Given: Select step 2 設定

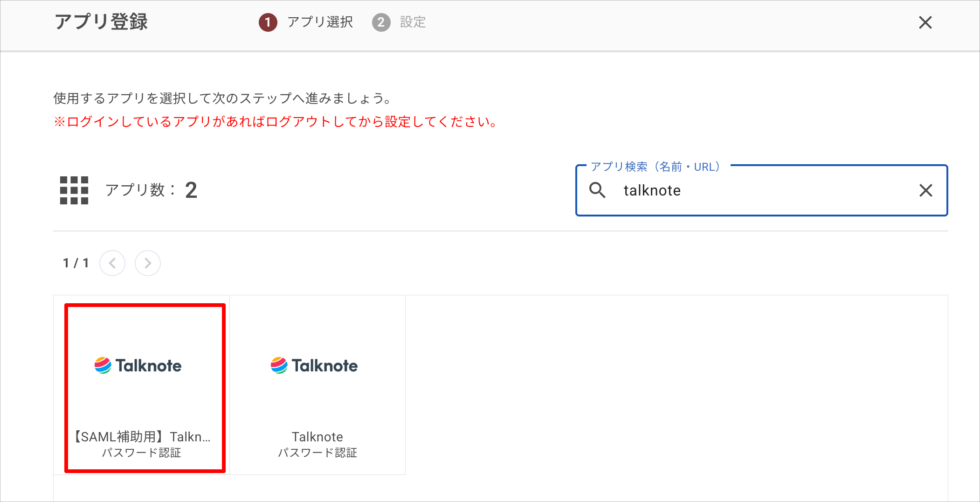Looking at the screenshot, I should tap(399, 22).
